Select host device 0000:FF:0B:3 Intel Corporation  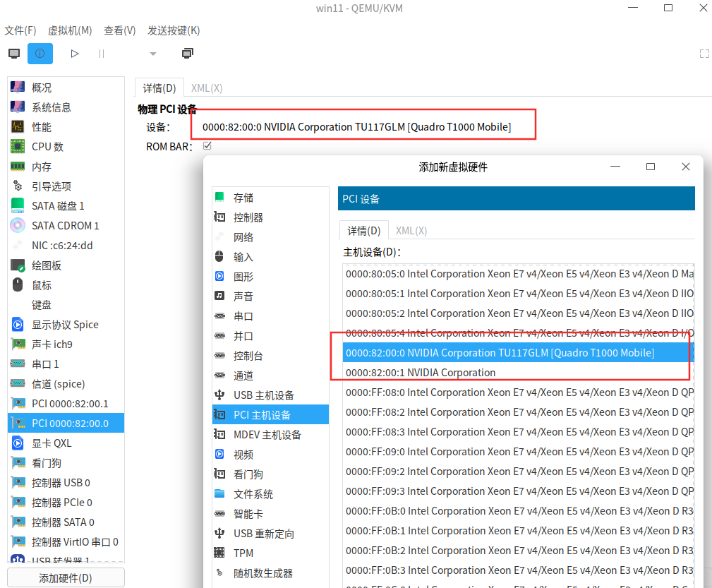click(x=519, y=570)
